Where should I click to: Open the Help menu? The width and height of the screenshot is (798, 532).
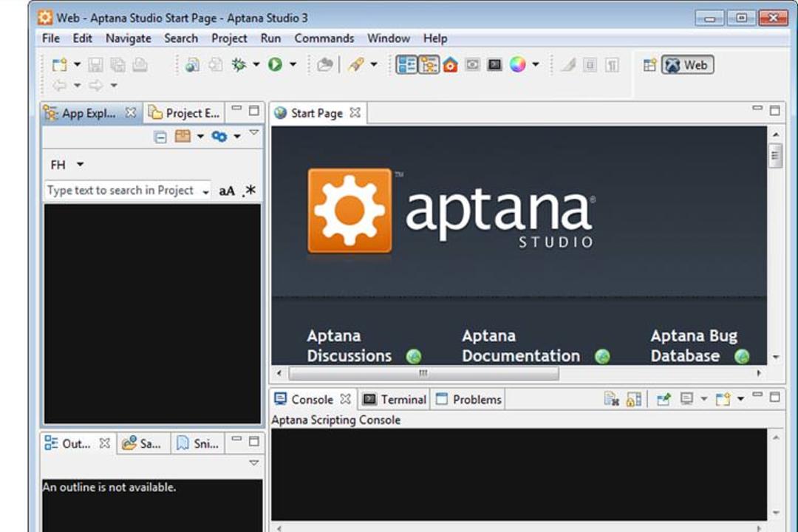[435, 38]
